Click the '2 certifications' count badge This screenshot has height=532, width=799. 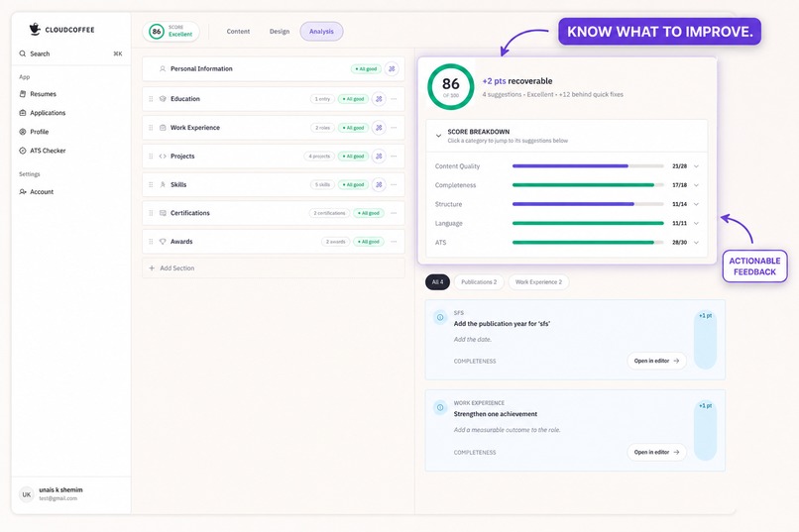[x=329, y=213]
